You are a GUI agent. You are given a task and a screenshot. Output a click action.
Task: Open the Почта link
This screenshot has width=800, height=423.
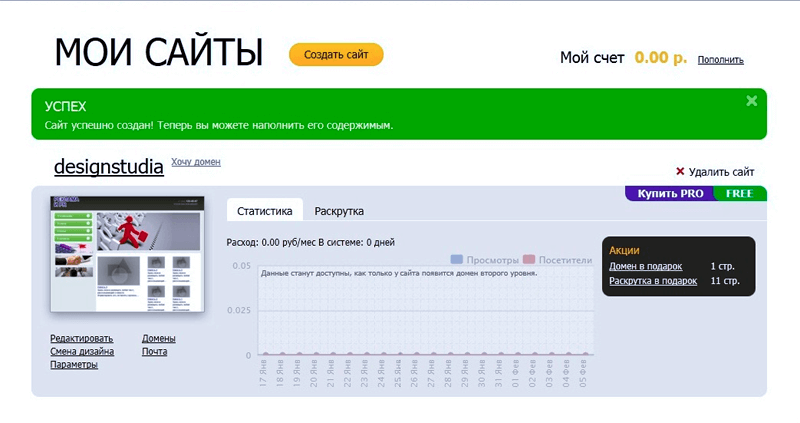(155, 351)
